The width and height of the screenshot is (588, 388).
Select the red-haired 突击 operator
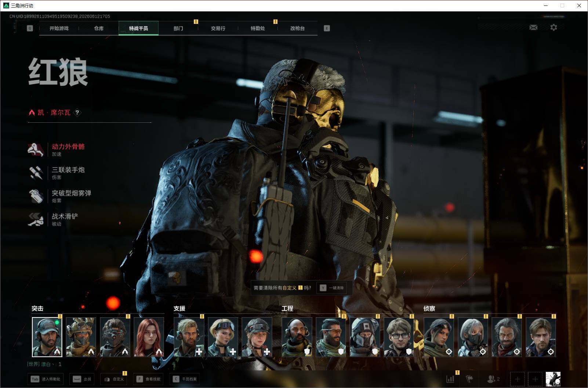tap(149, 337)
